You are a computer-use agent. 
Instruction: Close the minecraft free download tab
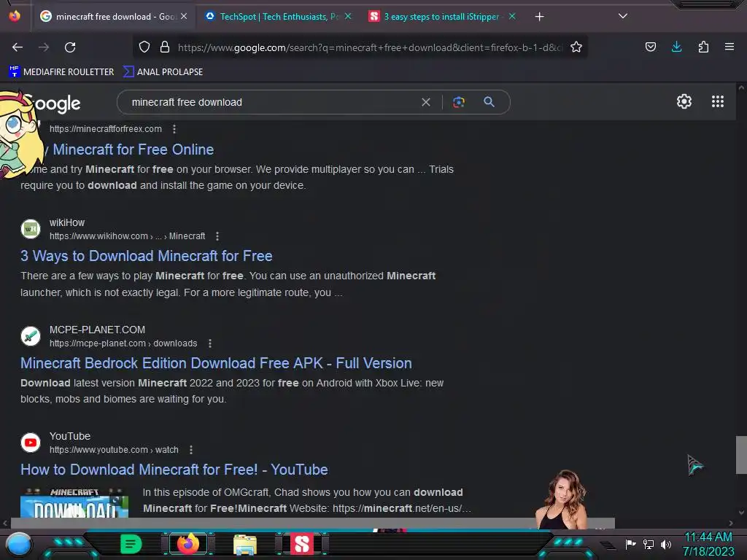click(x=184, y=17)
